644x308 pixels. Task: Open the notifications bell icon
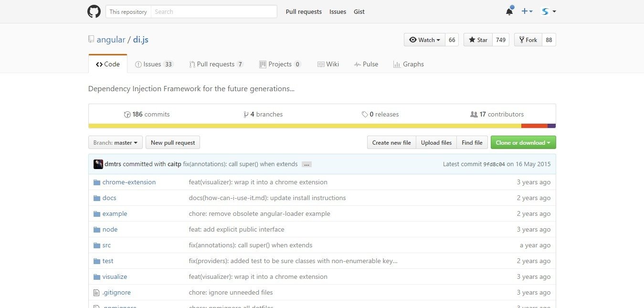509,11
